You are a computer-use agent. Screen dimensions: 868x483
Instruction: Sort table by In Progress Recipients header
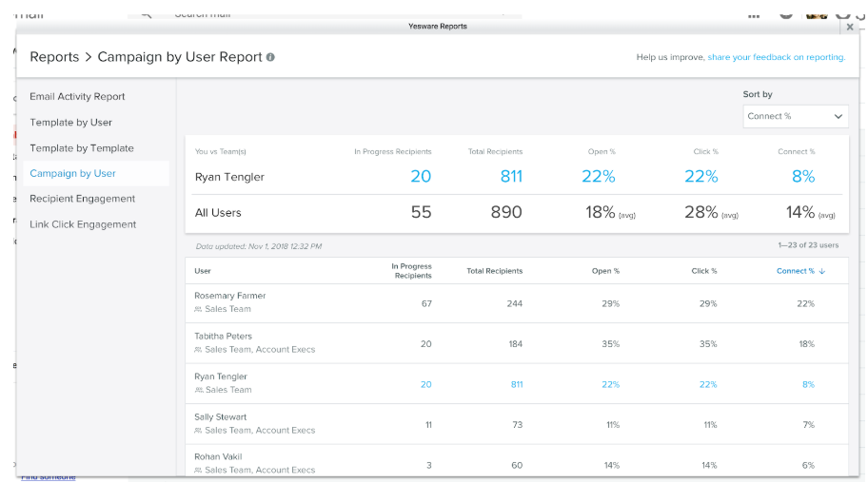411,271
